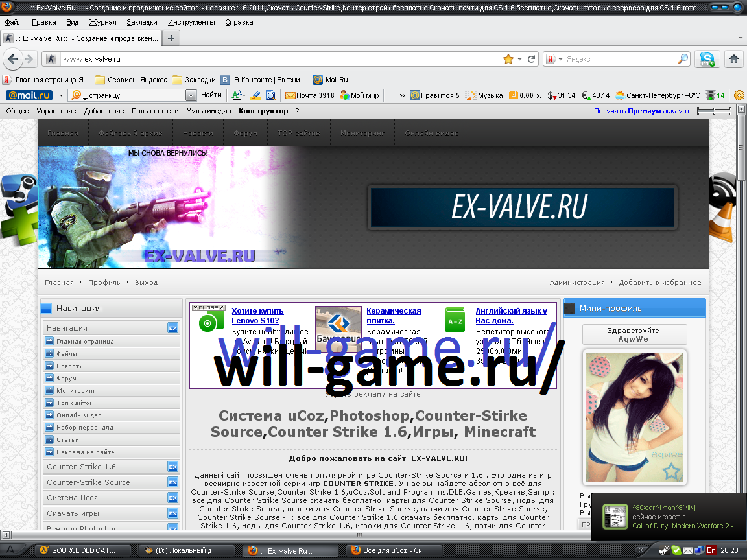
Task: Open the Файловый архив site nav item
Action: coord(130,133)
